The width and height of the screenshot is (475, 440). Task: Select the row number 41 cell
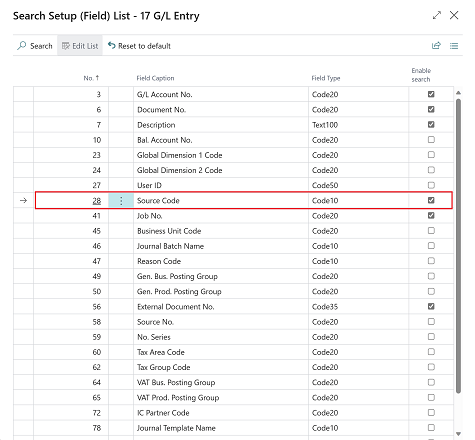(71, 216)
